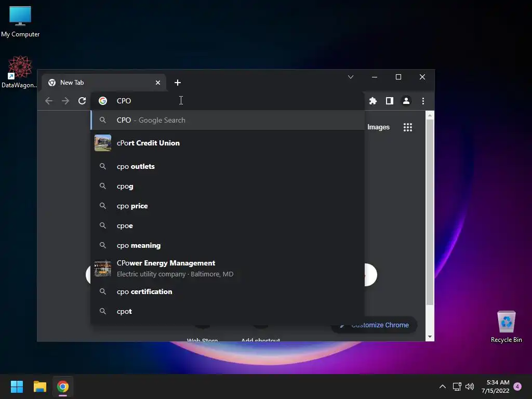Close the Chrome window
Image resolution: width=532 pixels, height=399 pixels.
click(x=422, y=77)
